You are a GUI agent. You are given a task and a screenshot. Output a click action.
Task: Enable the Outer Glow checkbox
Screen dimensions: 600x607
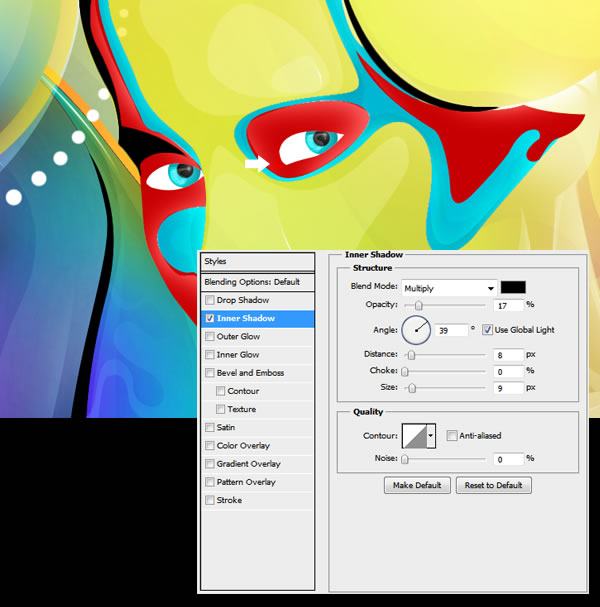tap(209, 336)
